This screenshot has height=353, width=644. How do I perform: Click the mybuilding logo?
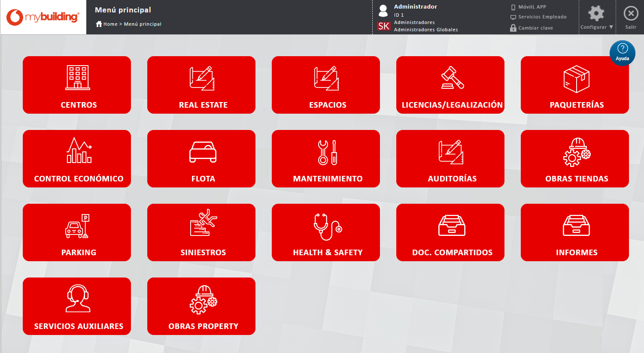coord(43,17)
